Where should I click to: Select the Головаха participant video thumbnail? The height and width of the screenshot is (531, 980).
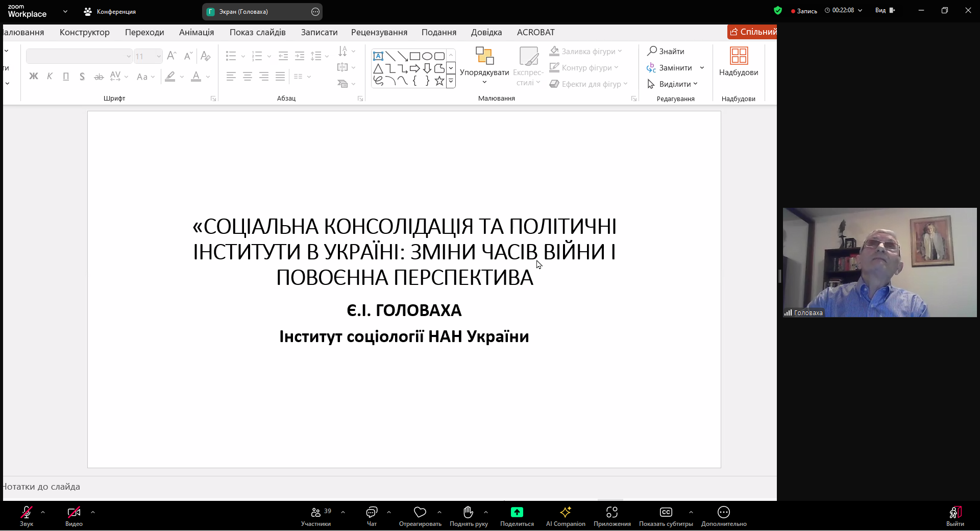[x=879, y=262]
